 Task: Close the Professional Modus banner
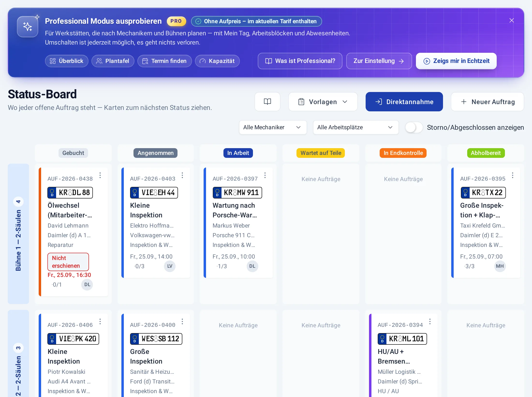[511, 21]
